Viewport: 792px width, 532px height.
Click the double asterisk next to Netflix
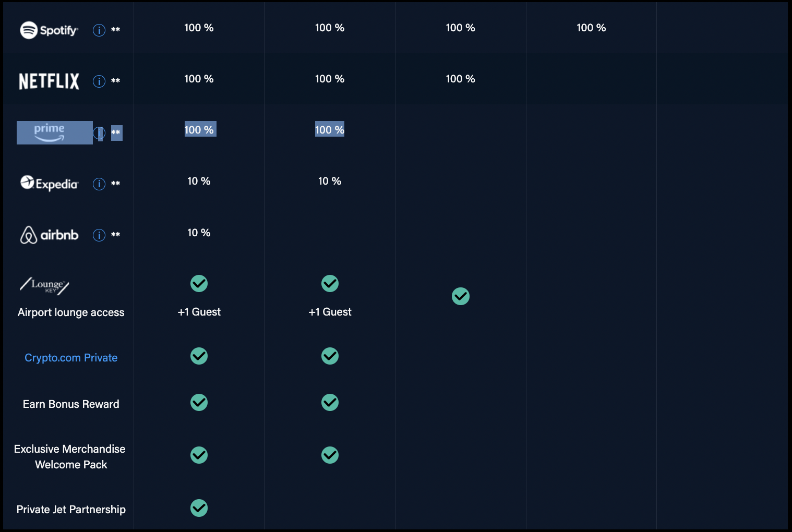(x=116, y=81)
